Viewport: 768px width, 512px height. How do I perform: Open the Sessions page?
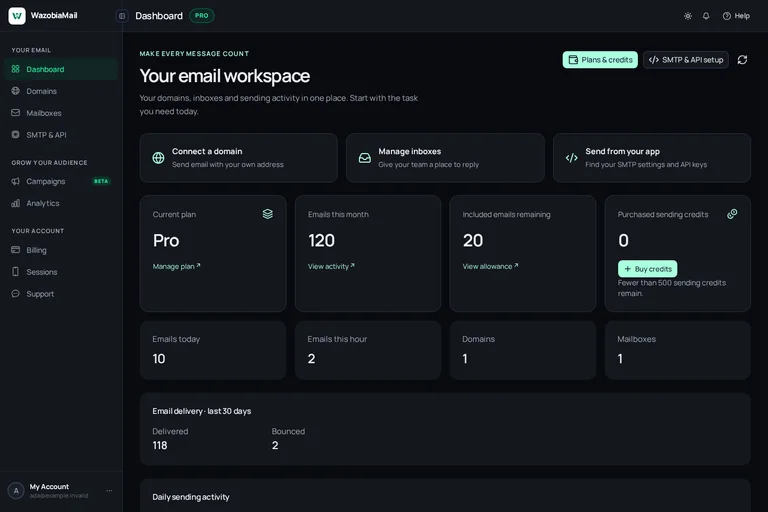61,272
